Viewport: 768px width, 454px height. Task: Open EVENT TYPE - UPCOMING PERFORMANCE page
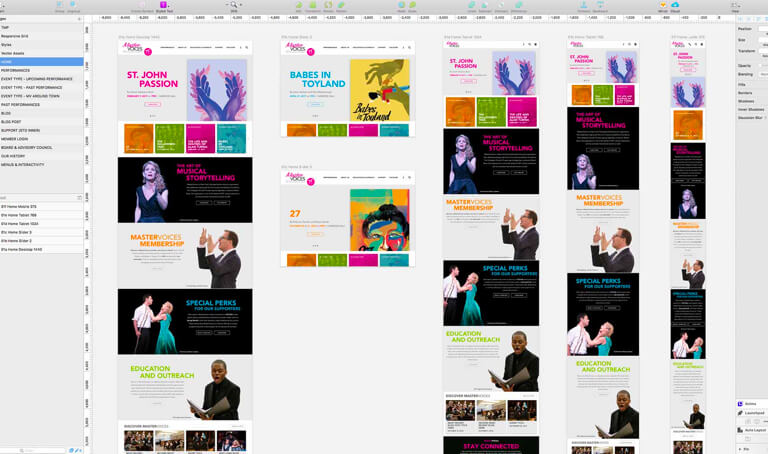coord(42,79)
